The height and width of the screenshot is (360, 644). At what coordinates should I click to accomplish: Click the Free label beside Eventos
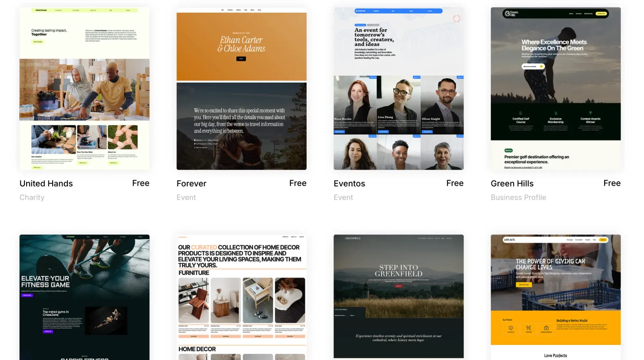pyautogui.click(x=455, y=183)
